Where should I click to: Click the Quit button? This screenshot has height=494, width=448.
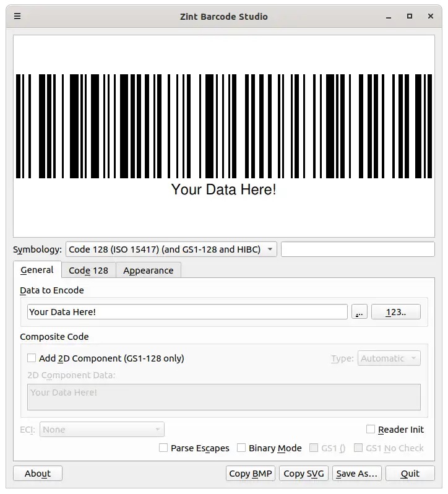tap(410, 473)
